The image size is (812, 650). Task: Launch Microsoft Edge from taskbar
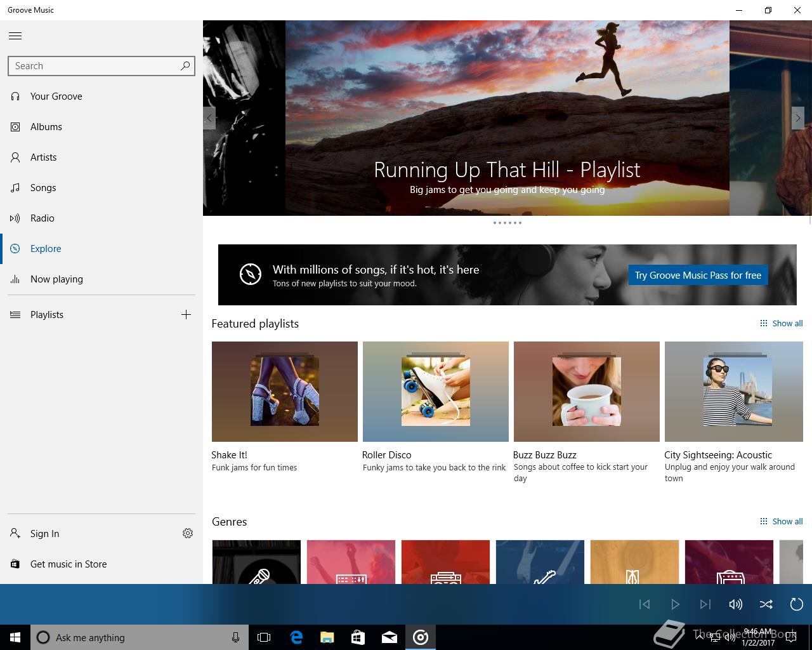tap(296, 637)
